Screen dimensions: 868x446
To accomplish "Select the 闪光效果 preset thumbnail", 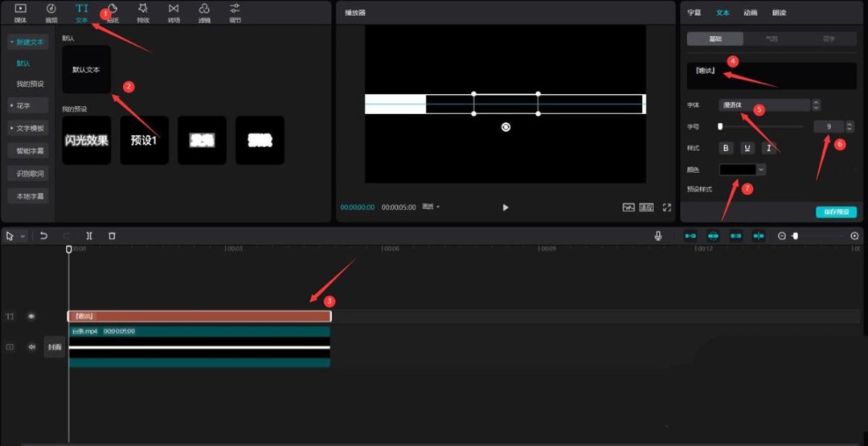I will click(x=86, y=141).
